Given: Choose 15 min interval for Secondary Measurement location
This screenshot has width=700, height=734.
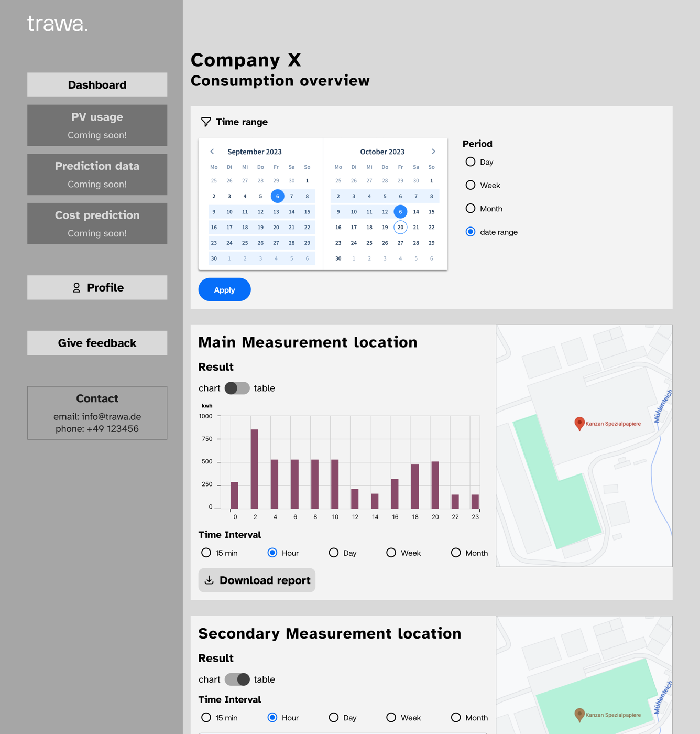Looking at the screenshot, I should coord(206,717).
